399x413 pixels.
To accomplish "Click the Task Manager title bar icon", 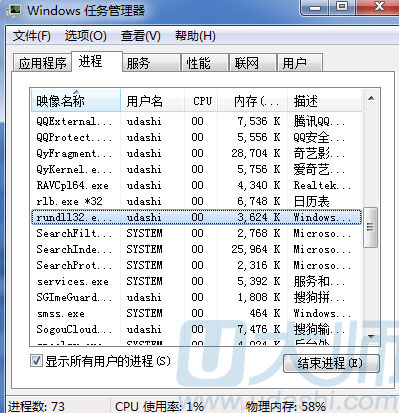I will 13,10.
